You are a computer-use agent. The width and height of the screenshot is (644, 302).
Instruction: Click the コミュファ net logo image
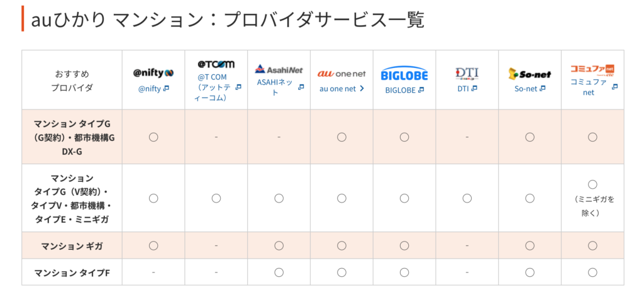(592, 69)
